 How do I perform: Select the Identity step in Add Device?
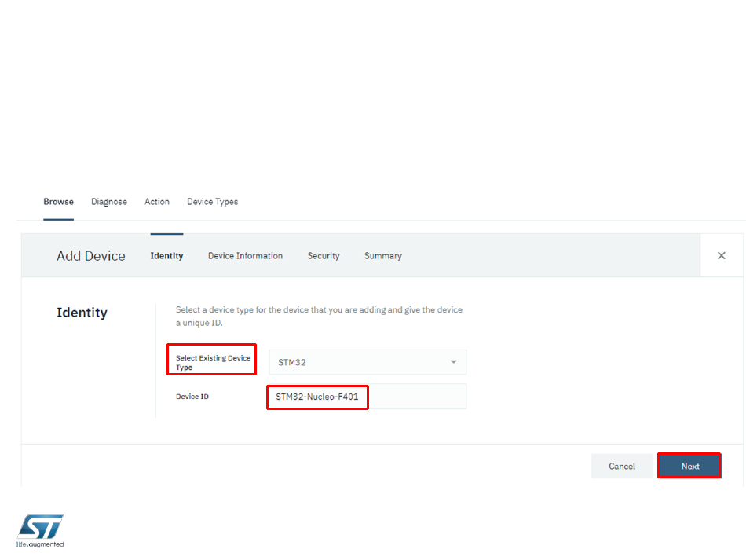pyautogui.click(x=166, y=256)
